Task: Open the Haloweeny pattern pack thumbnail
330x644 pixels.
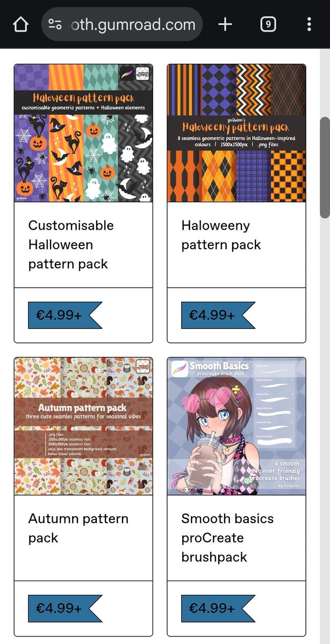Action: (x=236, y=133)
